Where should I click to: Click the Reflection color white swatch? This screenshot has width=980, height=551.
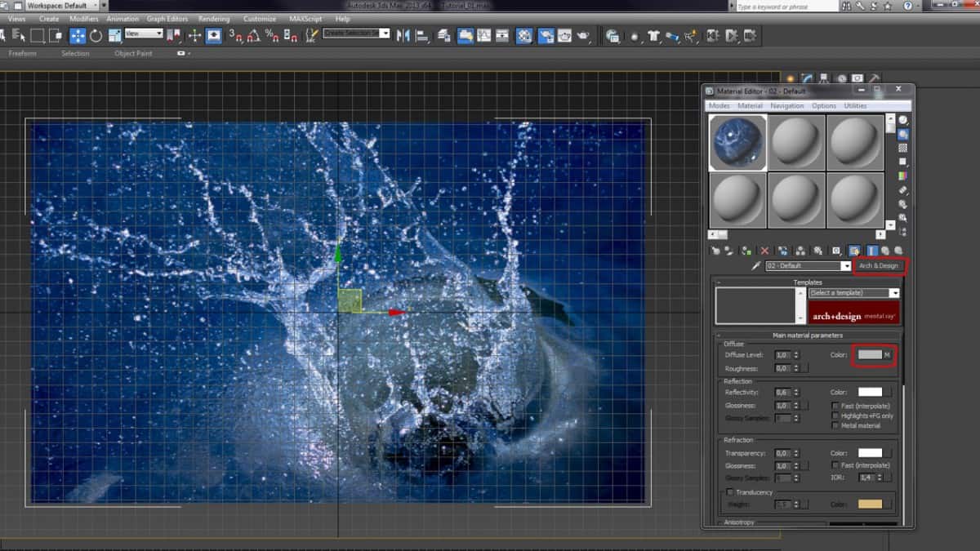pos(870,392)
